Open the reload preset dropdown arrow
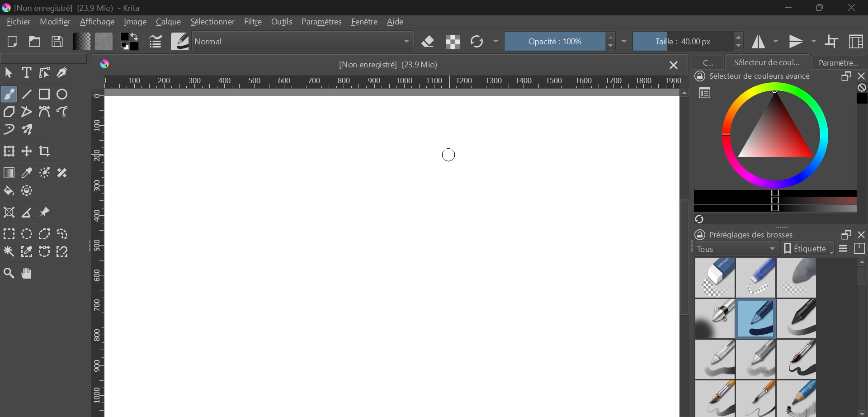 pyautogui.click(x=496, y=42)
